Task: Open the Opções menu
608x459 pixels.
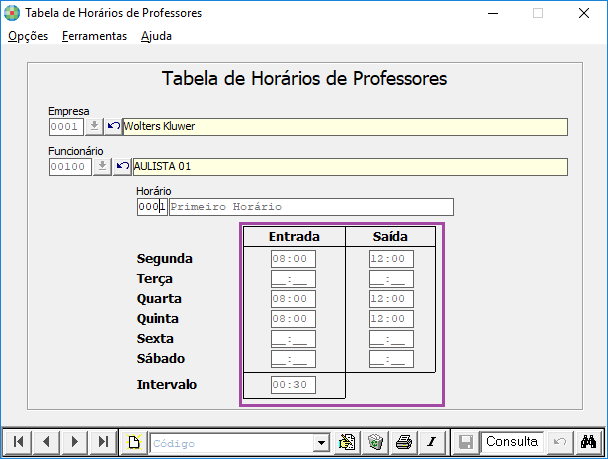Action: click(28, 36)
